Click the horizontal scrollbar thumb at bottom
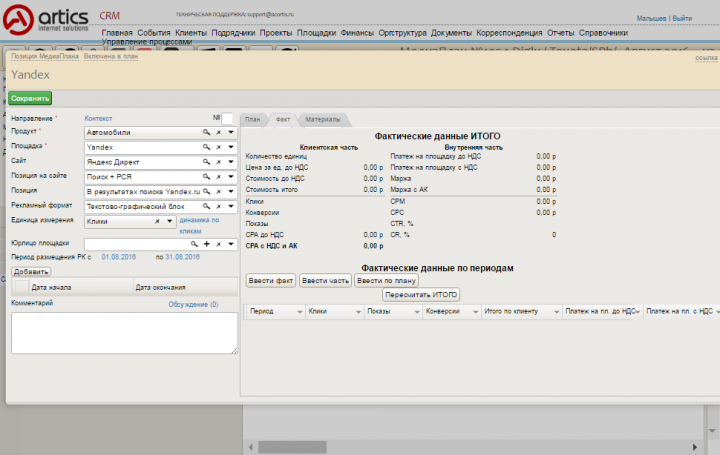Image resolution: width=720 pixels, height=455 pixels. [292, 447]
